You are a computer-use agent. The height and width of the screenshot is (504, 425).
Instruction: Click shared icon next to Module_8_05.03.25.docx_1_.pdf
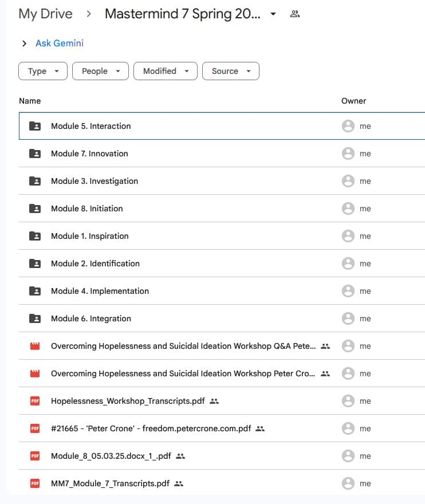click(180, 456)
